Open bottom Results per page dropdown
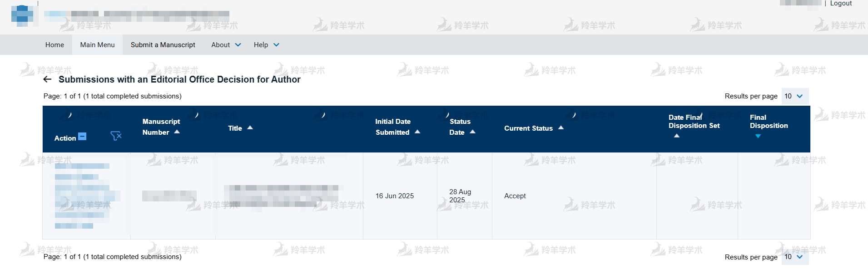Screen dimensions: 868x274 pos(794,257)
